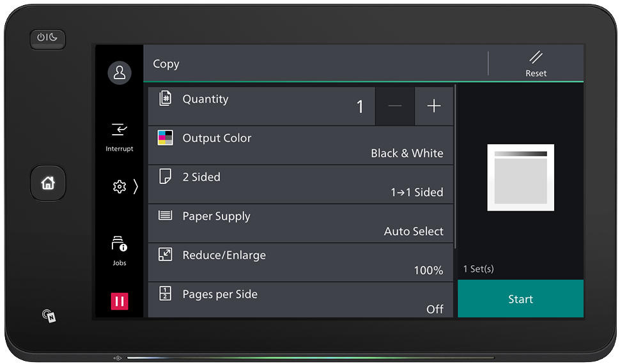Screen dimensions: 620x364
Task: Open the Output Color setting
Action: [300, 145]
